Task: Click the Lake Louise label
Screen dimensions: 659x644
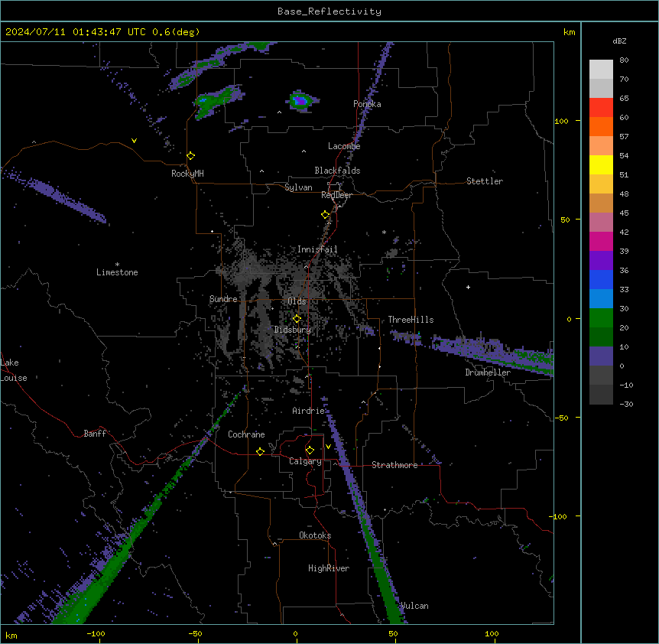Action: (x=14, y=370)
